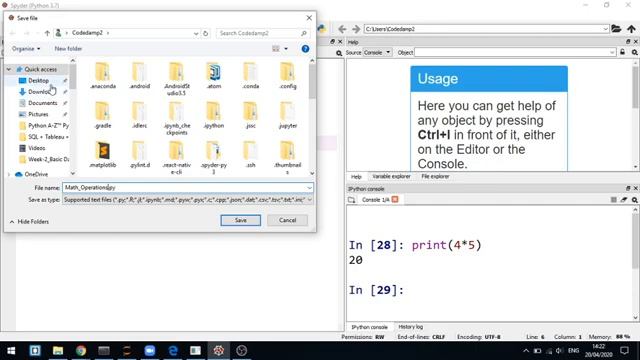
Task: Open the AndroidStudio3.5 folder
Action: [x=177, y=79]
